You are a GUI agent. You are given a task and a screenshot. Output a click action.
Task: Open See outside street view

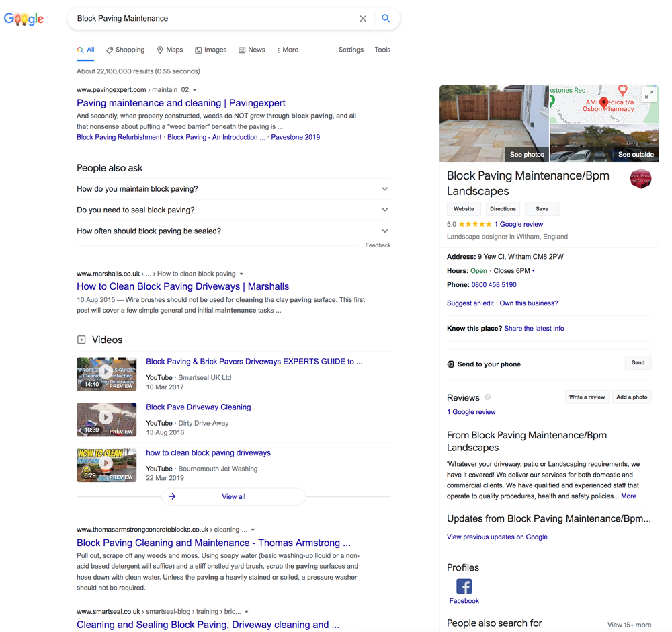pos(604,143)
